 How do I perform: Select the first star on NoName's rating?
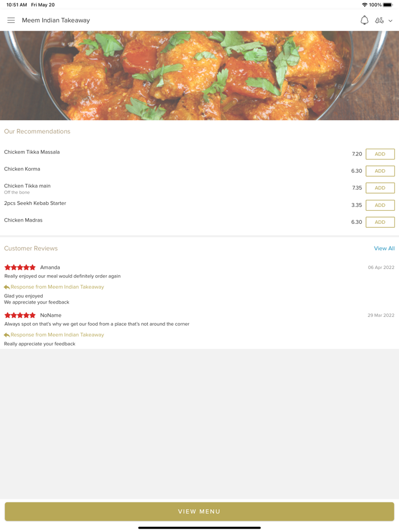(6, 315)
